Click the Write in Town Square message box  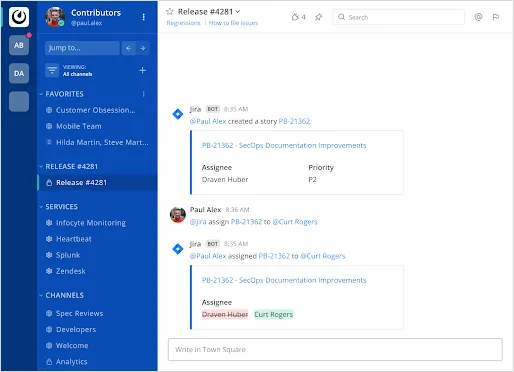pos(335,350)
